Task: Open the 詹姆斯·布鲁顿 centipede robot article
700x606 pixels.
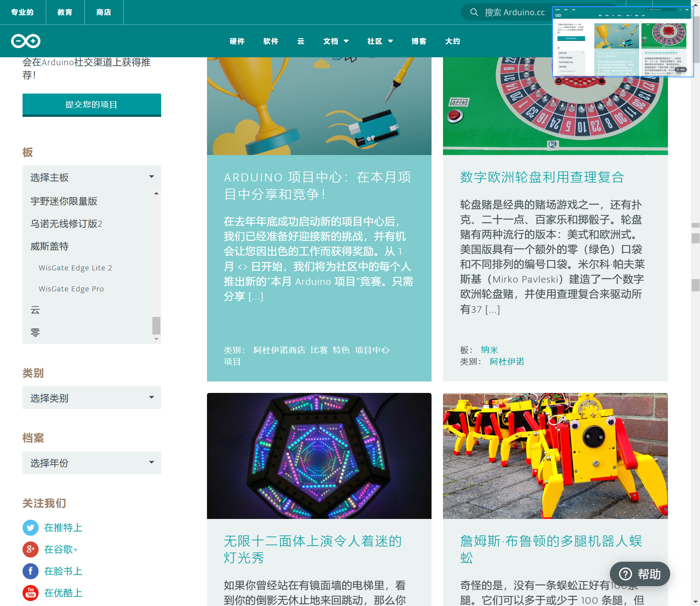Action: pyautogui.click(x=551, y=549)
